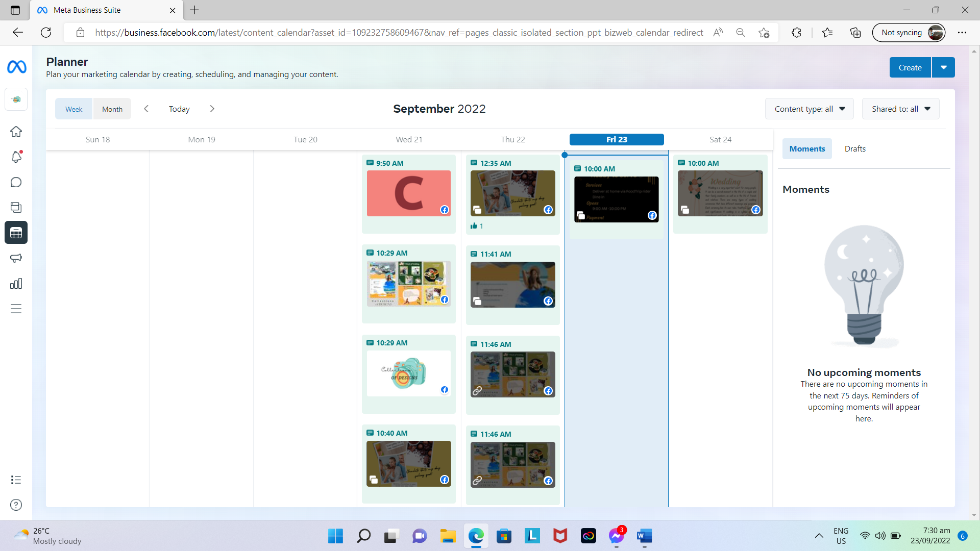Image resolution: width=980 pixels, height=551 pixels.
Task: Open Help question mark icon
Action: (16, 505)
